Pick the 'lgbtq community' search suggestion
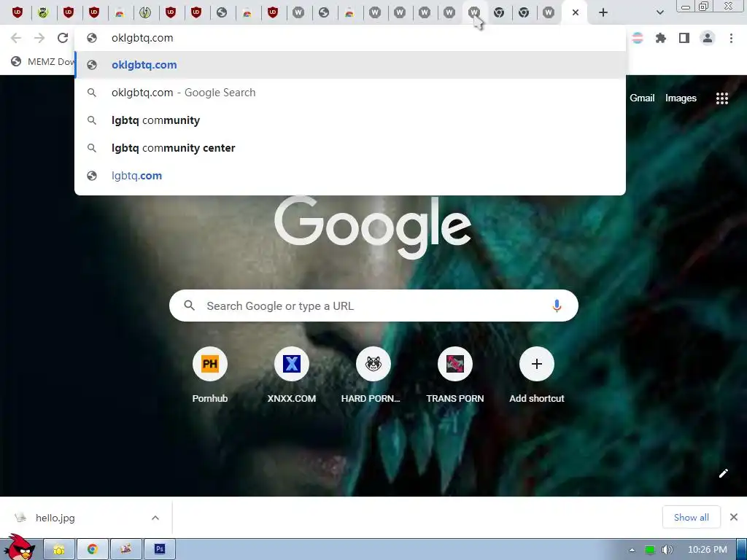 (349, 120)
